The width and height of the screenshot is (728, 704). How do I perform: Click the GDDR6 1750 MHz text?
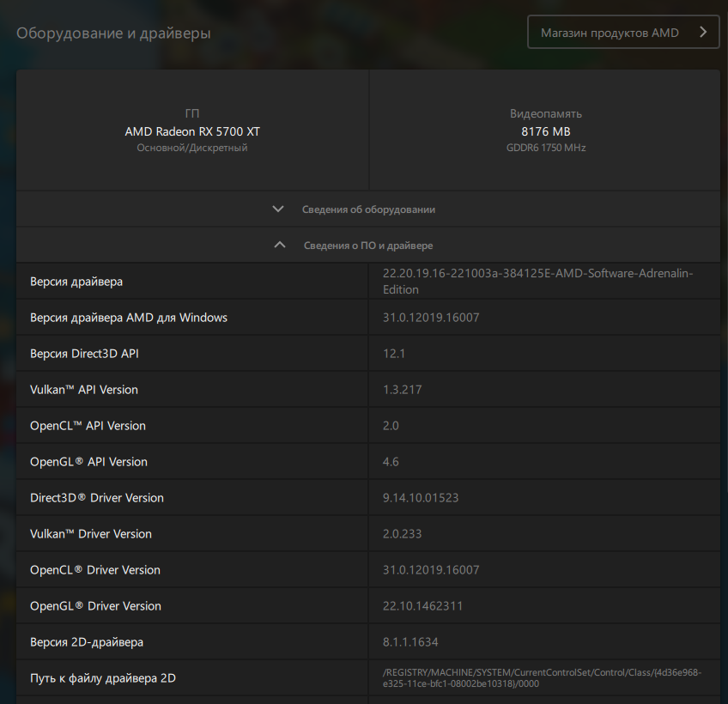click(545, 148)
